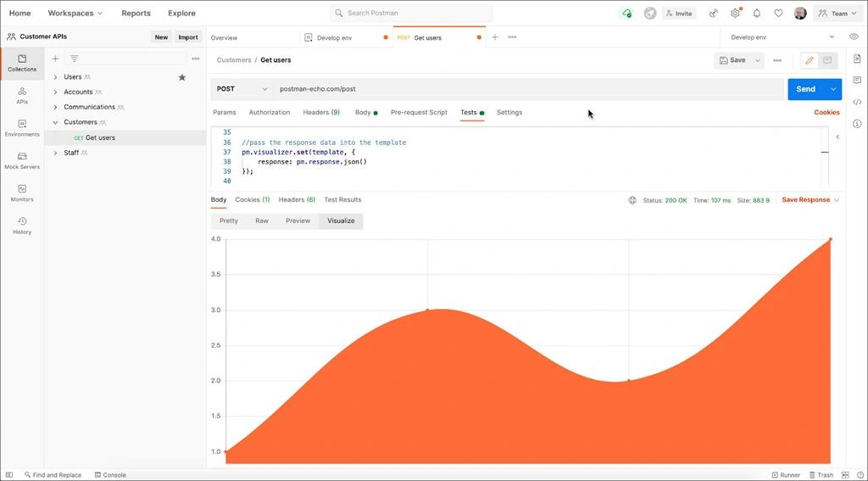The image size is (868, 481).
Task: Select the Pretty response view
Action: coord(229,221)
